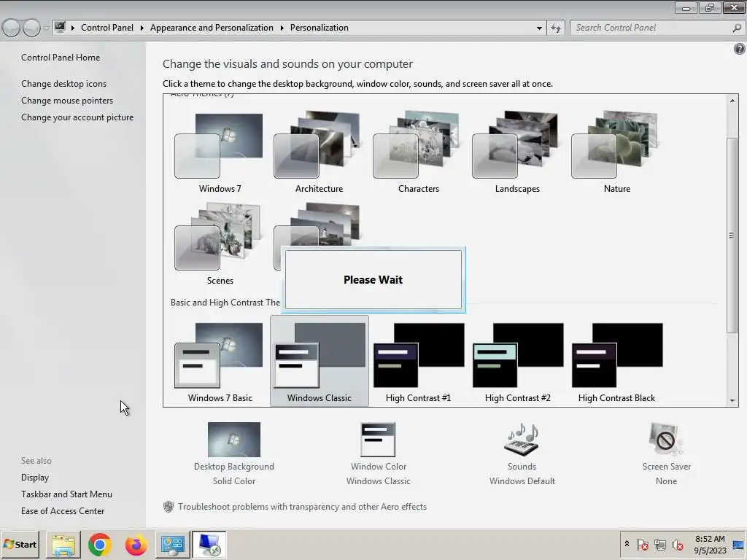Viewport: 747px width, 560px height.
Task: Apply the Scenes theme
Action: 220,244
